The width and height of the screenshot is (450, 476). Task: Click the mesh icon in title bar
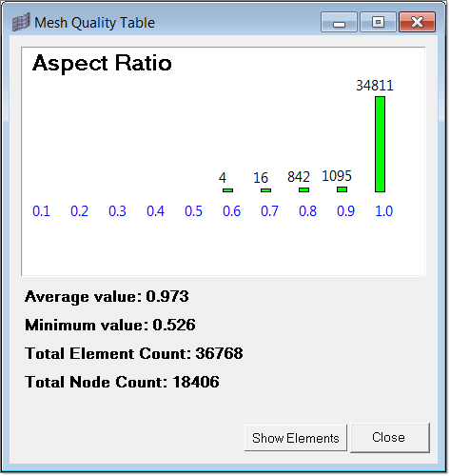pyautogui.click(x=21, y=22)
